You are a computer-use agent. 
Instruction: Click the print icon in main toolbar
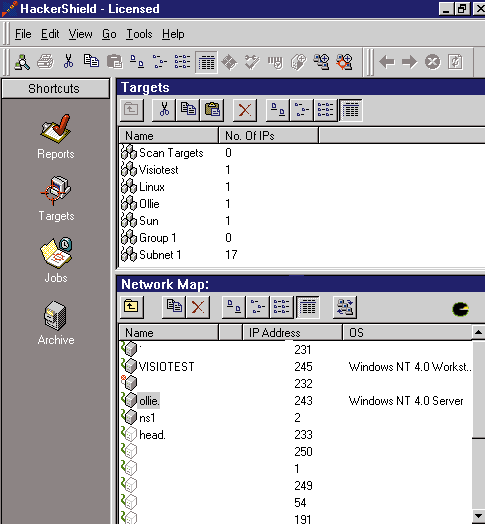pyautogui.click(x=45, y=62)
